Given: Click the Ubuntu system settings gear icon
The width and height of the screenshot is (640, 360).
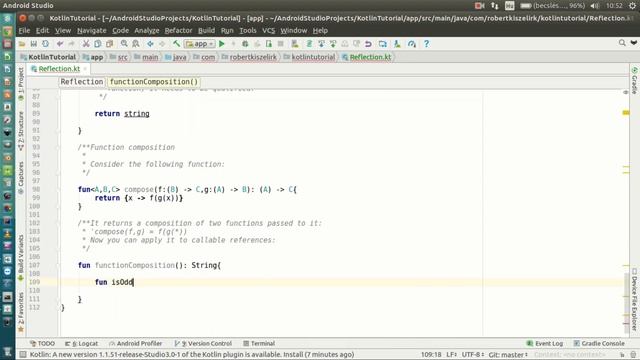Looking at the screenshot, I should point(632,5).
